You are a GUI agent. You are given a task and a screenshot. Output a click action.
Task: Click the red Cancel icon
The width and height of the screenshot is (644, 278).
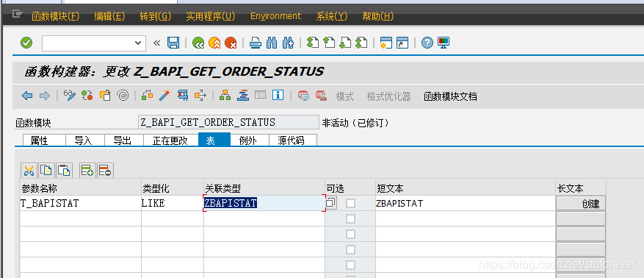click(231, 43)
